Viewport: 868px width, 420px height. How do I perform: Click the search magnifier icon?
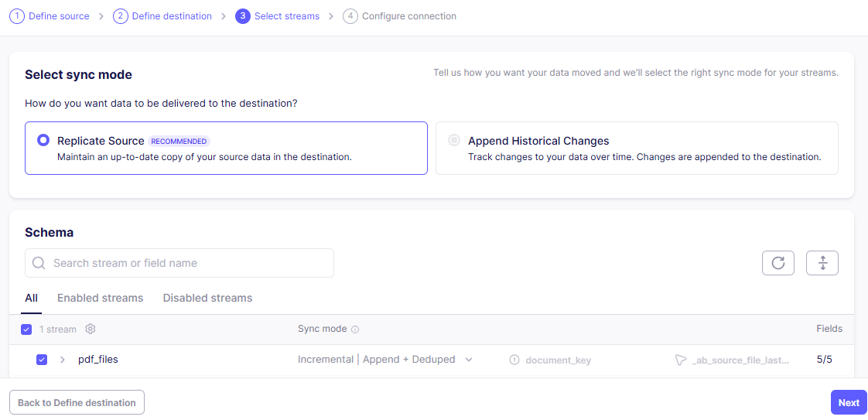point(39,263)
